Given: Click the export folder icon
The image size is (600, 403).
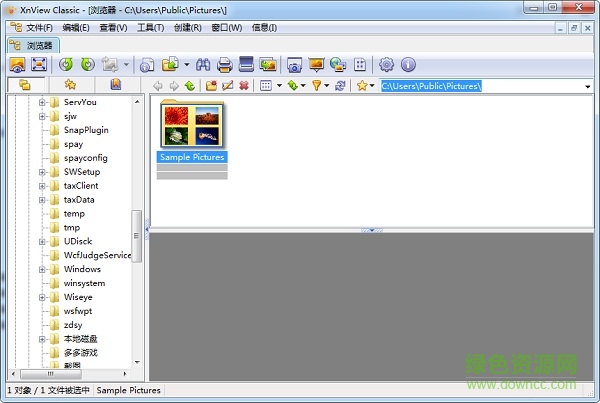Looking at the screenshot, I should (170, 64).
